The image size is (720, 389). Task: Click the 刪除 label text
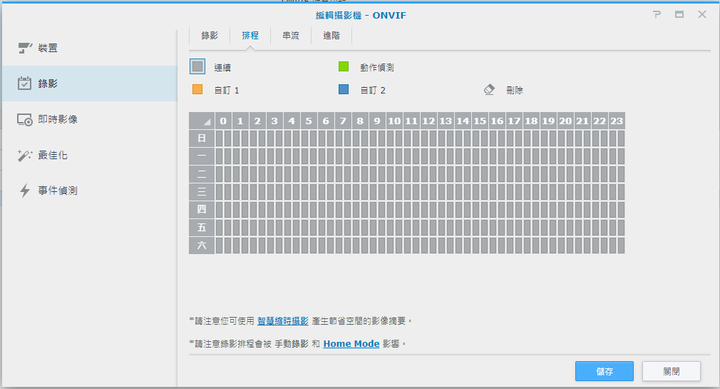[515, 90]
